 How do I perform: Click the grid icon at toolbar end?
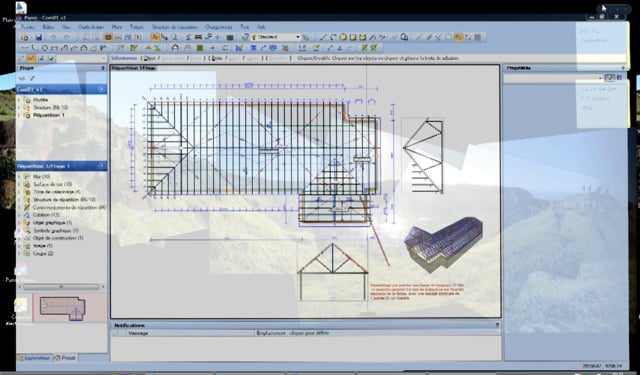(x=478, y=37)
